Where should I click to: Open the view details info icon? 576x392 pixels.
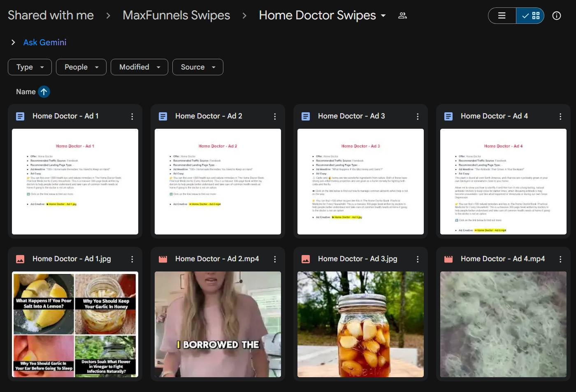click(556, 16)
